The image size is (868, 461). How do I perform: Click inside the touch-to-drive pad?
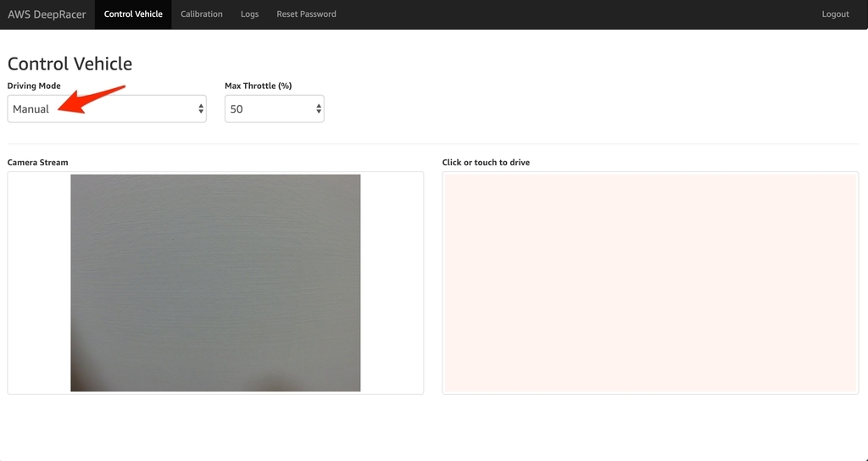(650, 283)
